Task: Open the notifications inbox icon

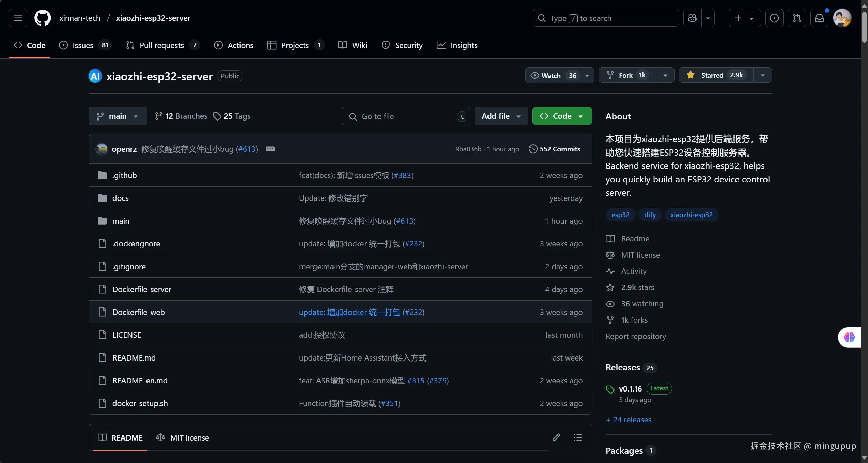Action: pos(819,18)
